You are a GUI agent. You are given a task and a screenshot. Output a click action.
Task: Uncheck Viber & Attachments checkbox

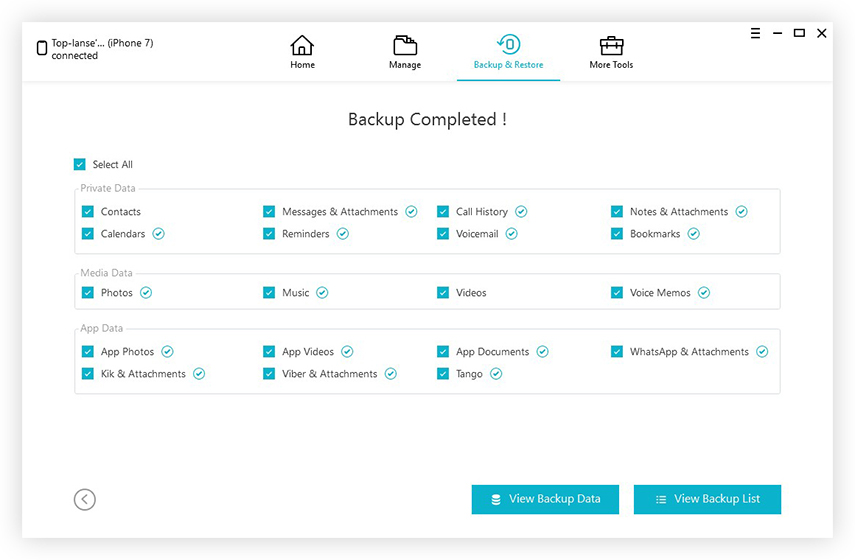point(269,374)
